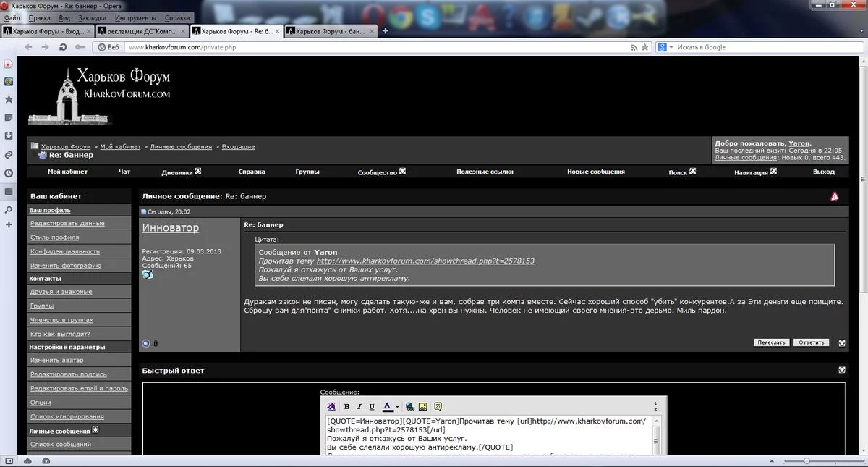The height and width of the screenshot is (467, 868).
Task: Open the Yaron welcome profile link
Action: tap(799, 143)
